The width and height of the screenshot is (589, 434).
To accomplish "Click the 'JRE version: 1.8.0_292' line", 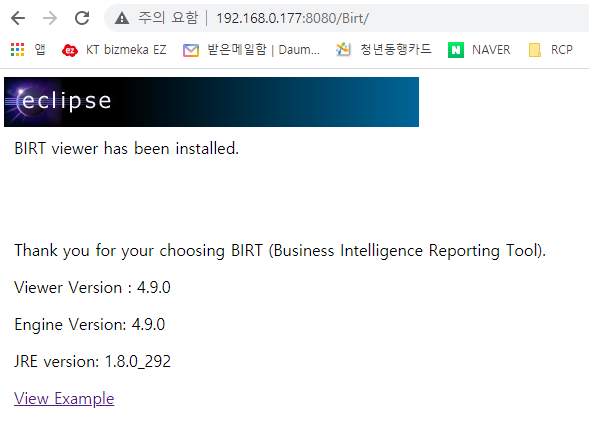I will click(x=92, y=361).
